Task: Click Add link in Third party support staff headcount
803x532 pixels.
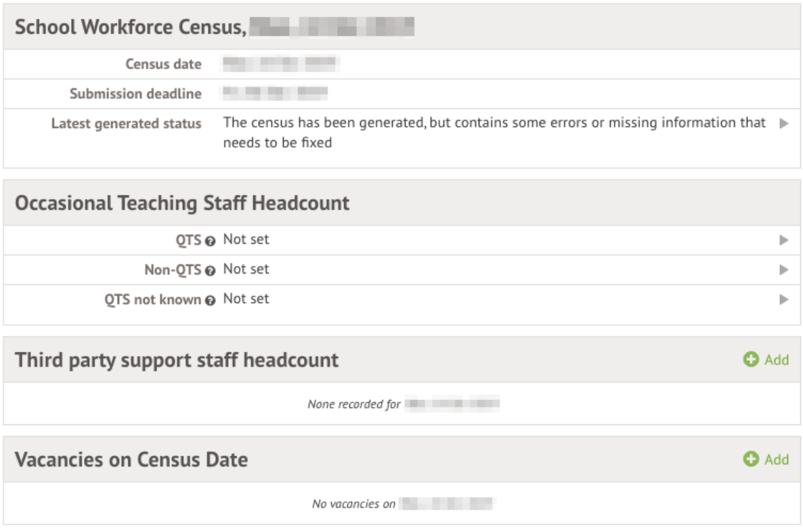Action: coord(777,360)
